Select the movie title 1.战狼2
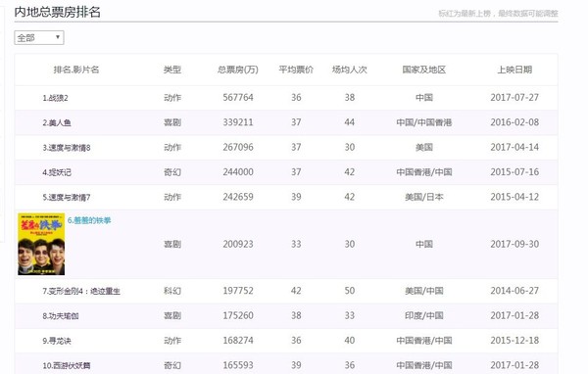Screen dimensions: 588x374 click(x=55, y=98)
